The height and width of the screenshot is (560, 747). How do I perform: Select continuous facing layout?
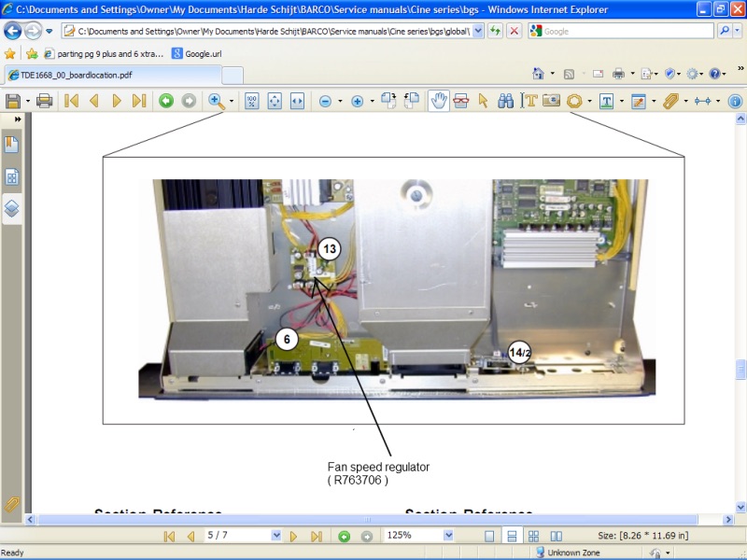click(x=533, y=536)
